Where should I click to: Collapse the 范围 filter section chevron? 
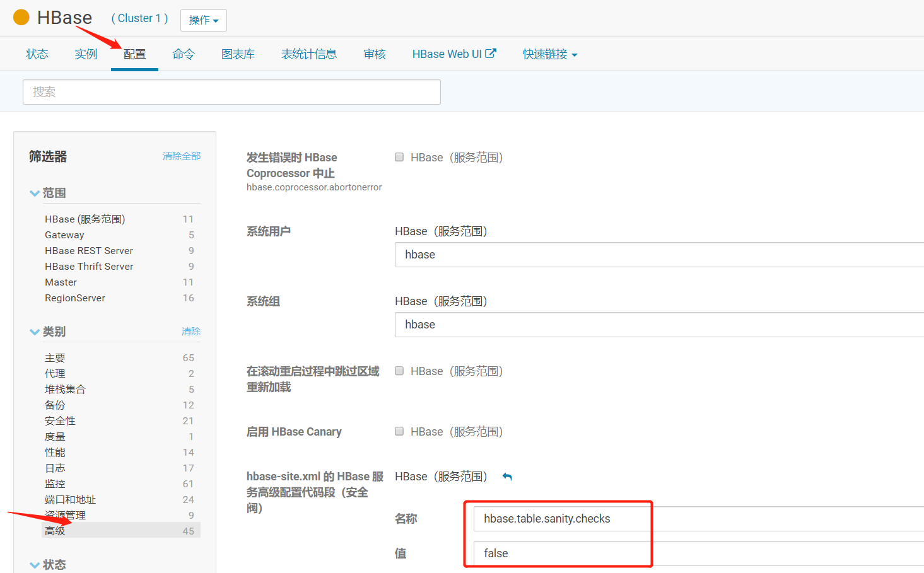(35, 194)
